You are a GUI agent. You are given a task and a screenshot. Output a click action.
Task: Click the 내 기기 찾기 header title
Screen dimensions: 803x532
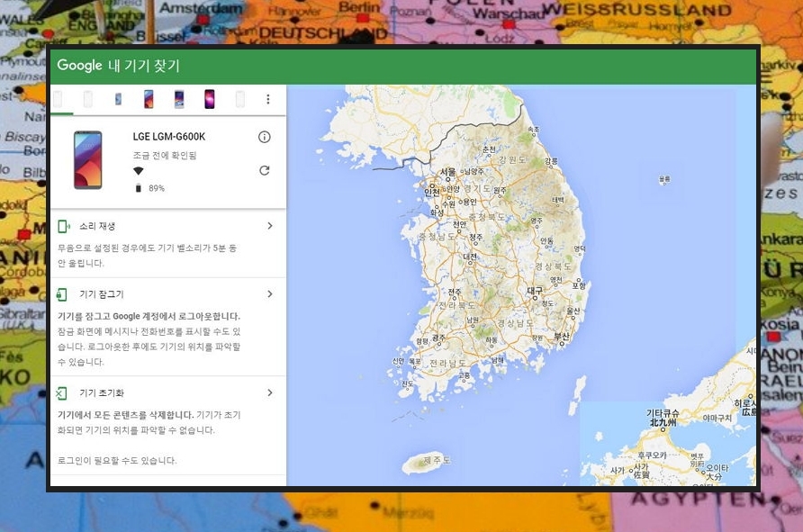(144, 66)
